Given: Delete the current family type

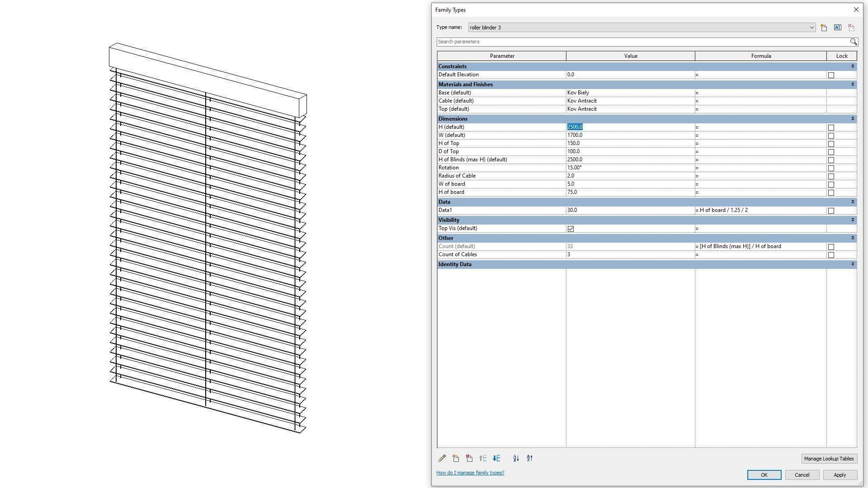Looking at the screenshot, I should pos(851,27).
